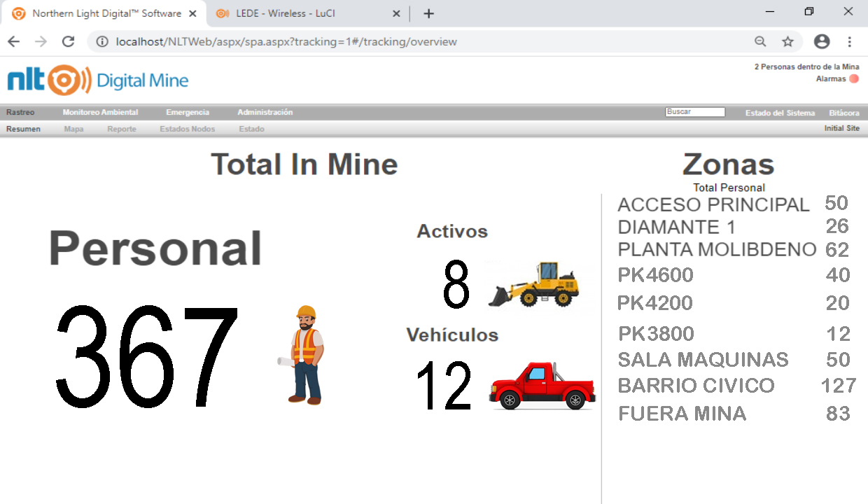Image resolution: width=868 pixels, height=504 pixels.
Task: Click the PK4200 zone row
Action: tap(734, 303)
